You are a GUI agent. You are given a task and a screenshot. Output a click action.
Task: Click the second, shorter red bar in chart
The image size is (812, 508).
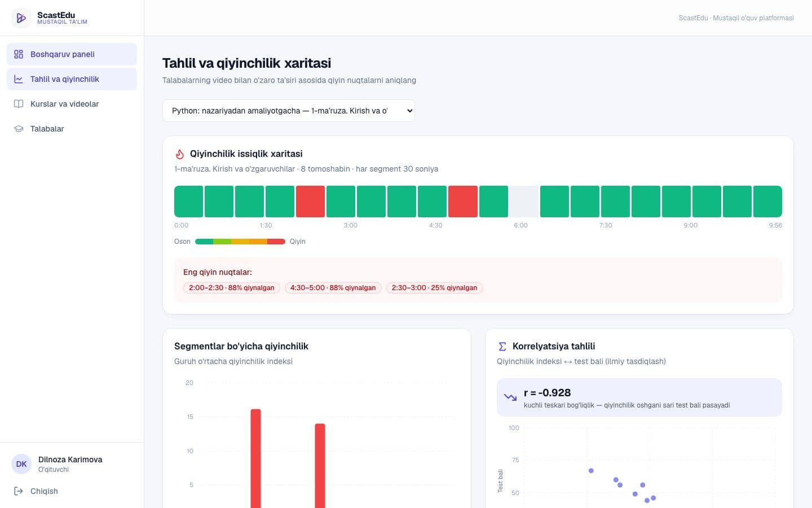coord(320,466)
